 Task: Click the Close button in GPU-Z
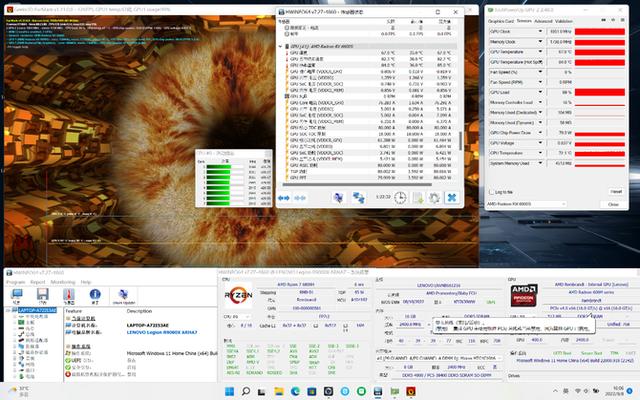tap(615, 203)
